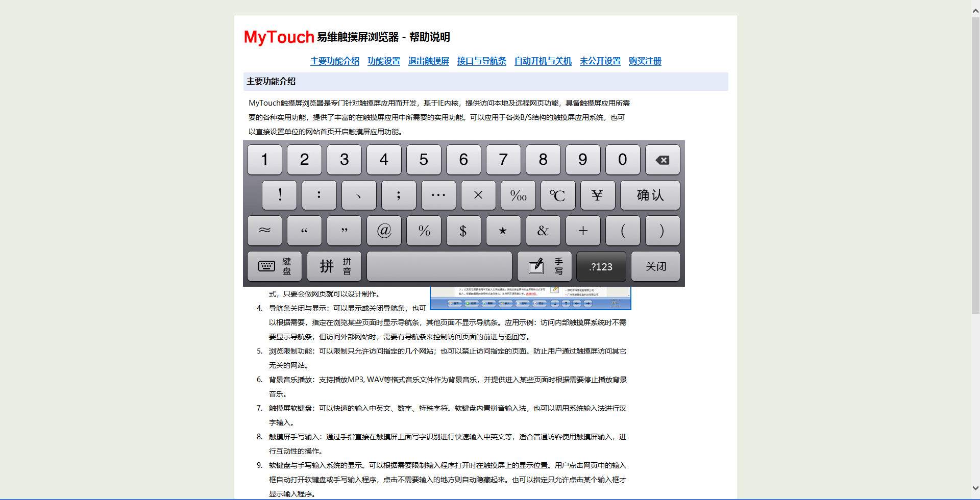Tap the number 0 key

point(623,160)
